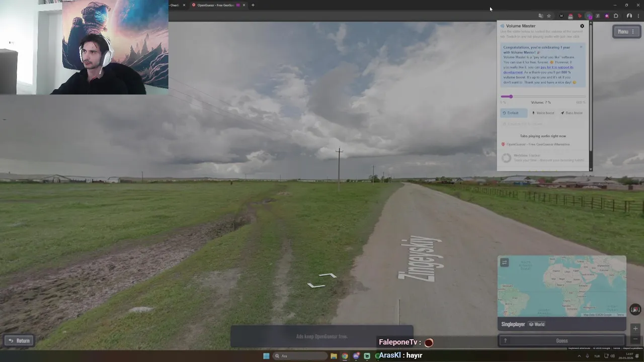Open the Chrome three-dot menu
644x362 pixels.
click(638, 16)
